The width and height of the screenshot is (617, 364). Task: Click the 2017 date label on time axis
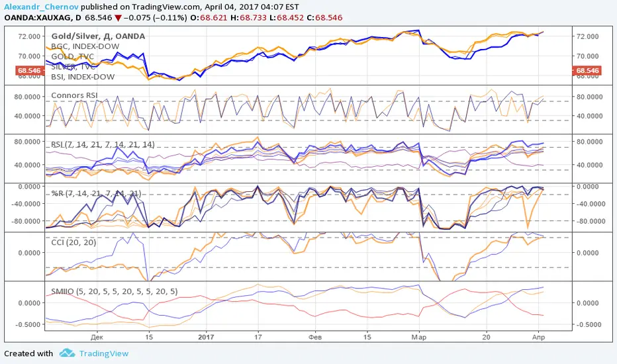[x=206, y=338]
